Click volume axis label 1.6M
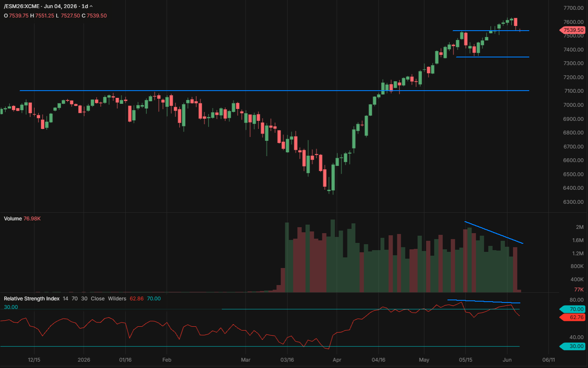The width and height of the screenshot is (588, 368). point(577,240)
